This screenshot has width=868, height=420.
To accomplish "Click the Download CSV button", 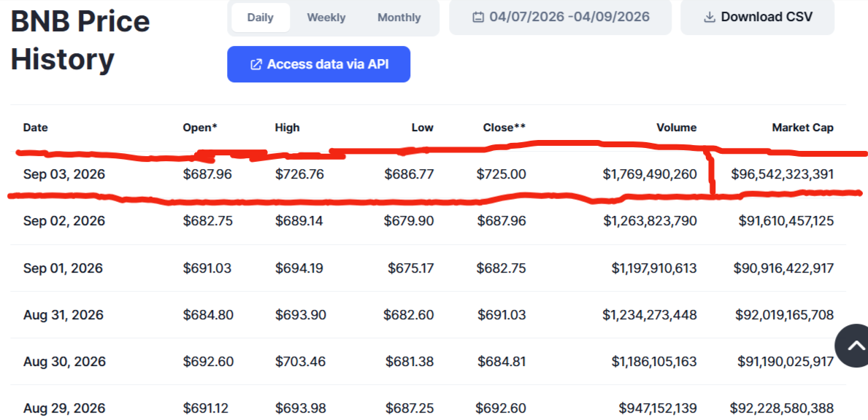I will click(757, 17).
